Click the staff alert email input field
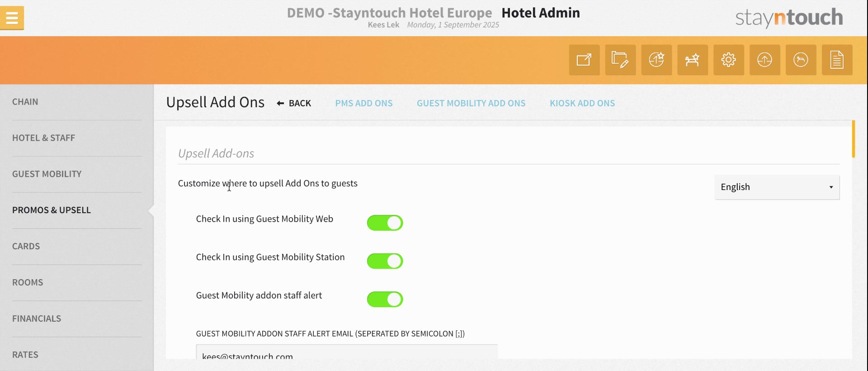Screen dimensions: 868x371 [347, 352]
